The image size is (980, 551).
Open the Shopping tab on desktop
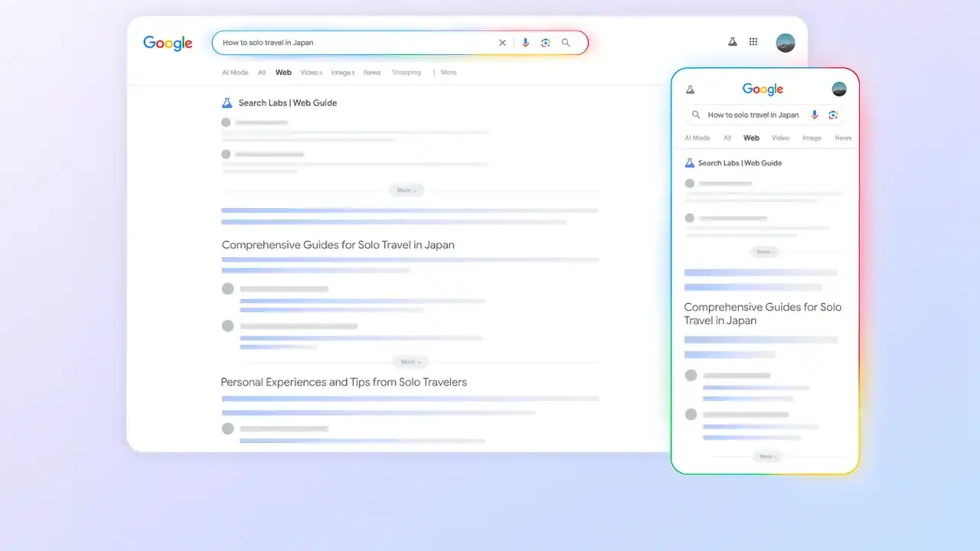click(407, 73)
